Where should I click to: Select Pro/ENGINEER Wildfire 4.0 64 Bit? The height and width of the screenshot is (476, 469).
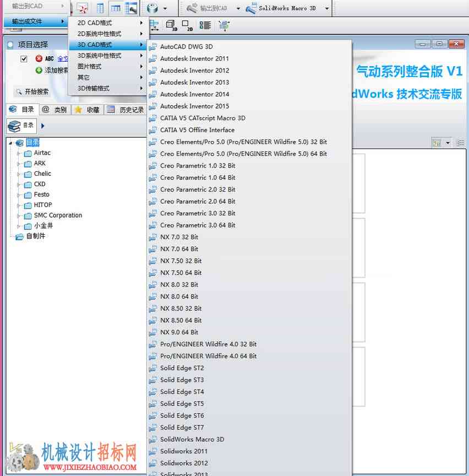pos(249,356)
